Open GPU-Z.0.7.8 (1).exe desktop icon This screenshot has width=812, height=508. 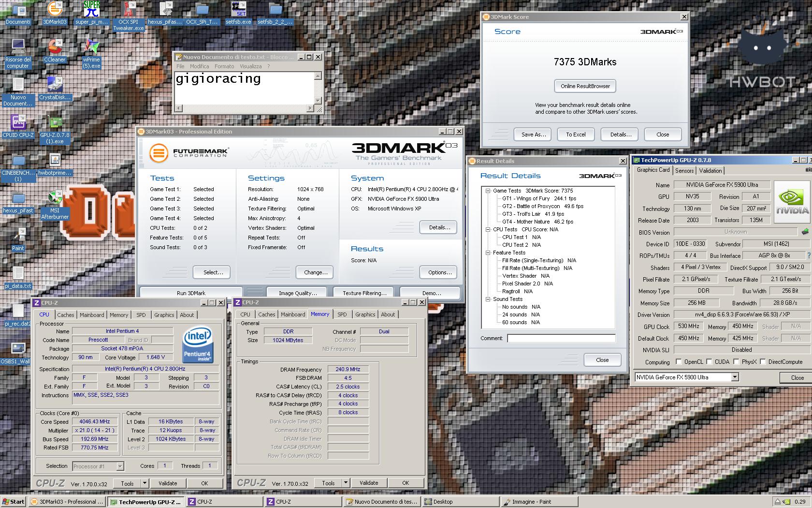pos(55,129)
